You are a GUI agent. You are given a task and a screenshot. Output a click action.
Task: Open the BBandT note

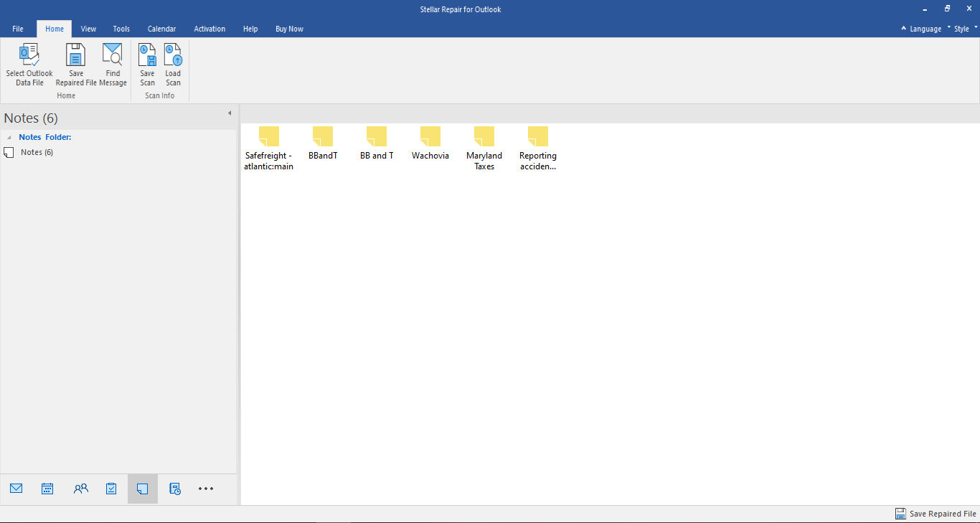click(323, 143)
